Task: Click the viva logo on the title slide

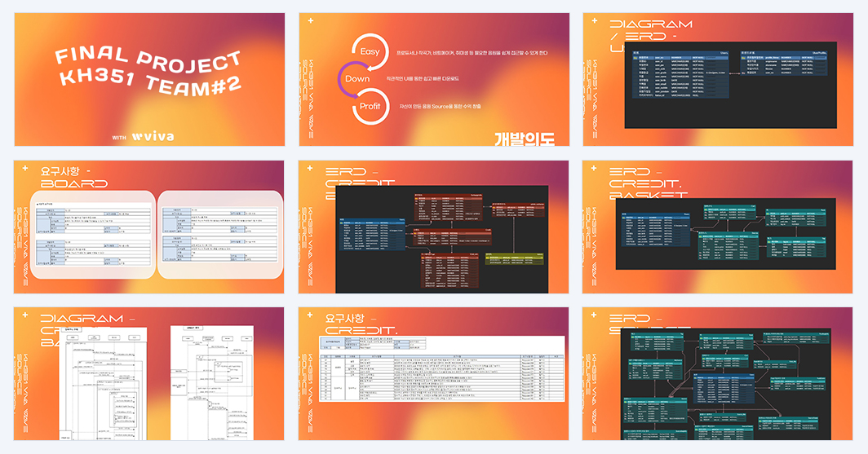Action: click(153, 136)
